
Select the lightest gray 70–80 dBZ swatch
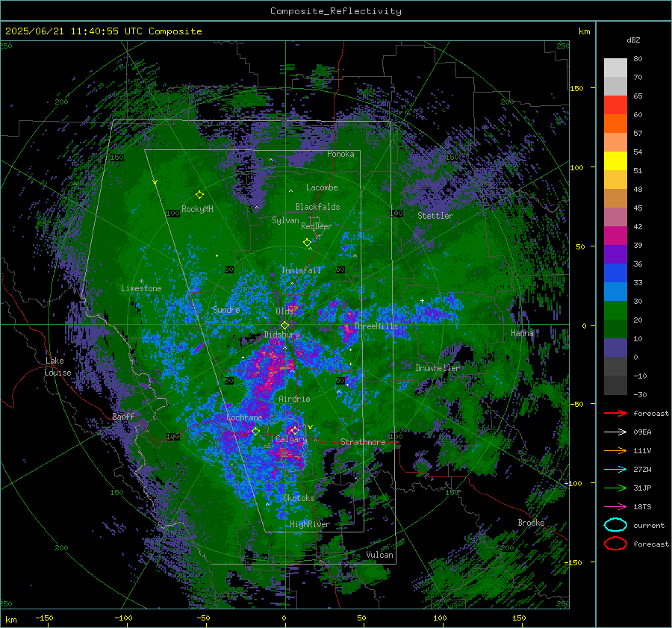[615, 68]
